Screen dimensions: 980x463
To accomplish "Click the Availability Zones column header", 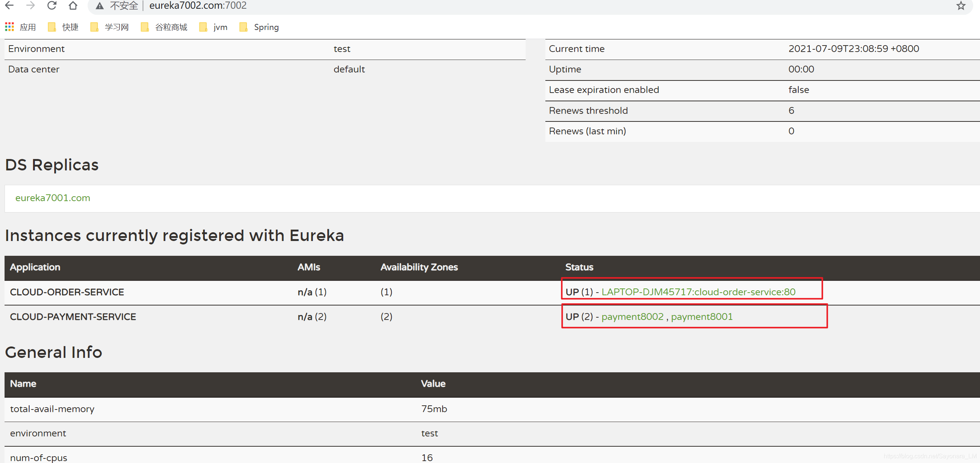I will 419,267.
